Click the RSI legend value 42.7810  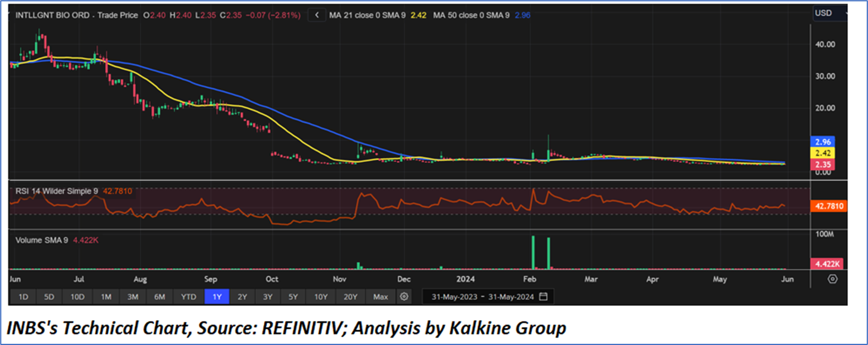pos(117,191)
